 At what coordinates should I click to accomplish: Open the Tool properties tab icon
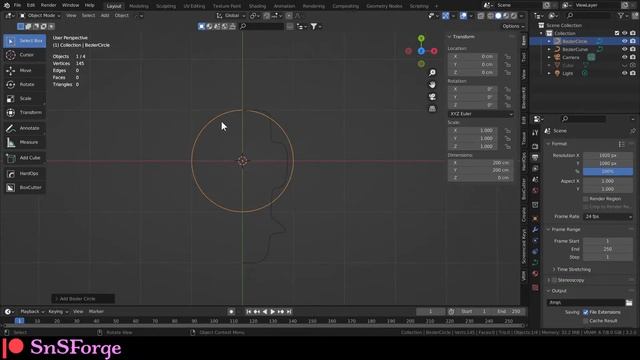click(535, 133)
